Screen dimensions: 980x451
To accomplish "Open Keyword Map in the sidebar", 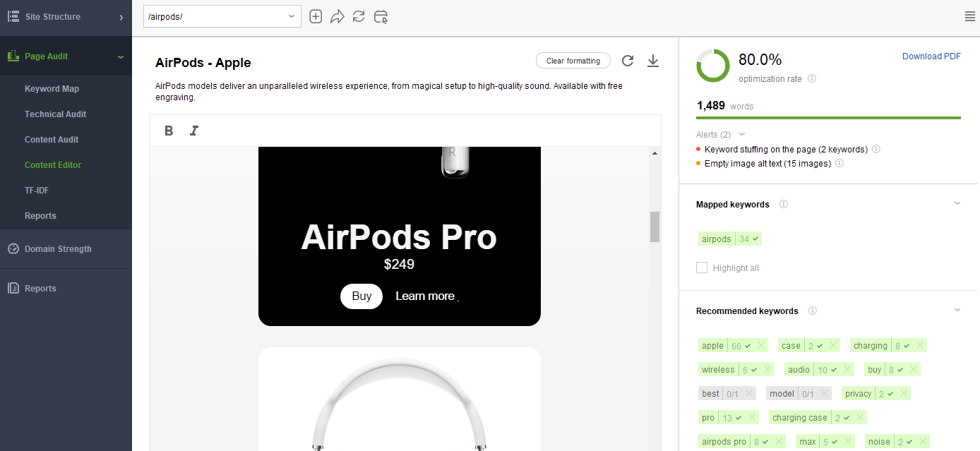I will [x=52, y=89].
